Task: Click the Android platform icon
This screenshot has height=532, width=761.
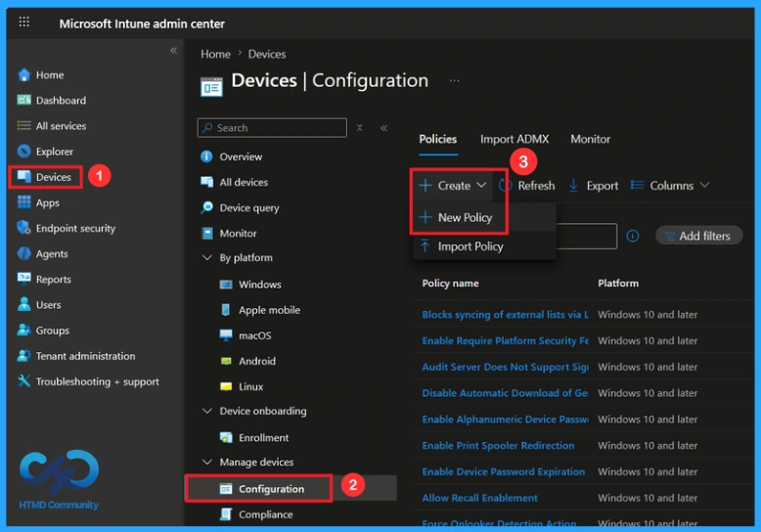Action: pyautogui.click(x=226, y=361)
